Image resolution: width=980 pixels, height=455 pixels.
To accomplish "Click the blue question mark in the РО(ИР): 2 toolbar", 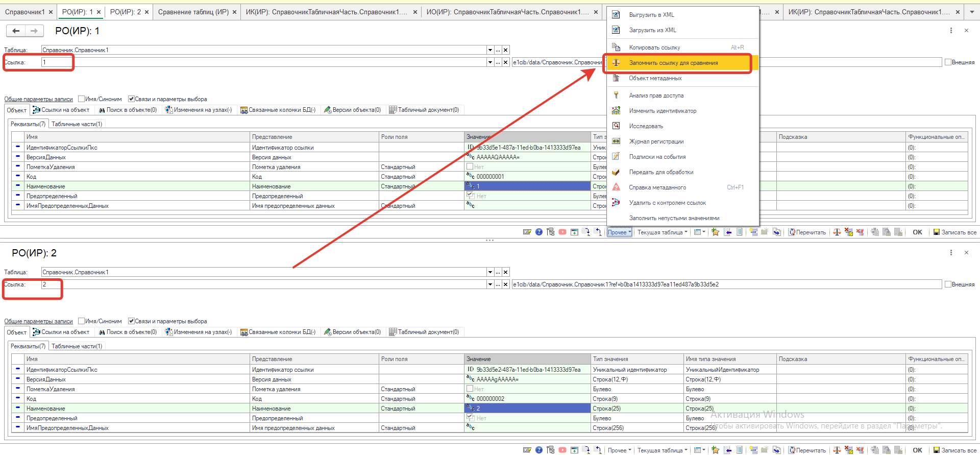I will point(539,450).
